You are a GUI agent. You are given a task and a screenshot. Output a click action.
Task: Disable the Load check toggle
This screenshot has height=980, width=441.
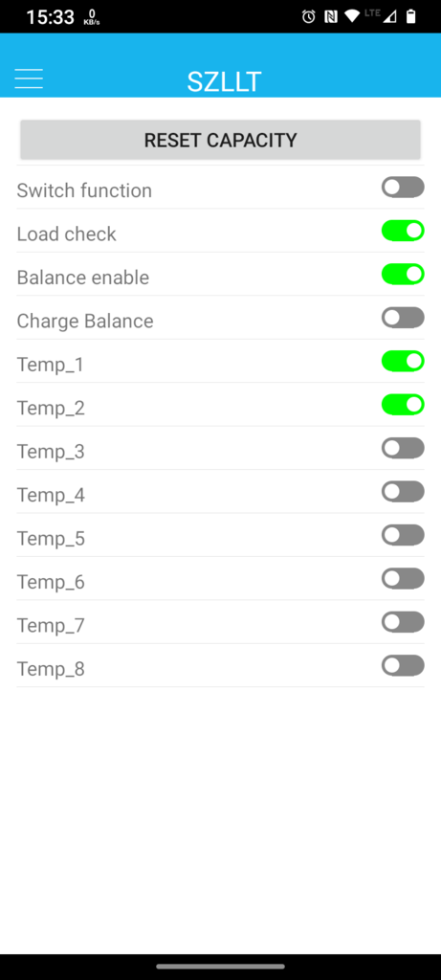click(x=403, y=231)
